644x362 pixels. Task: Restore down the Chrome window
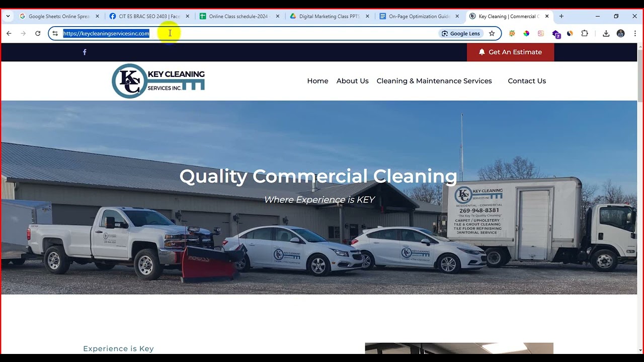coord(616,16)
